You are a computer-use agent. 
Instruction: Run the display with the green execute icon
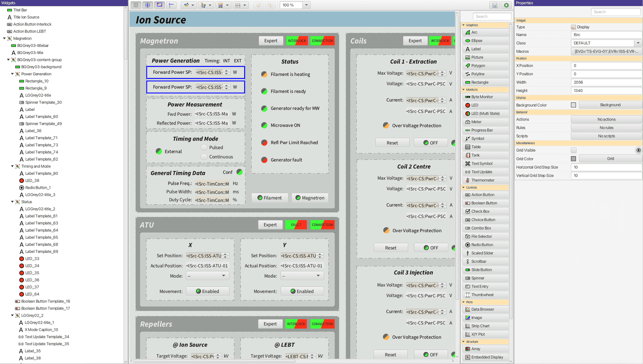click(506, 5)
